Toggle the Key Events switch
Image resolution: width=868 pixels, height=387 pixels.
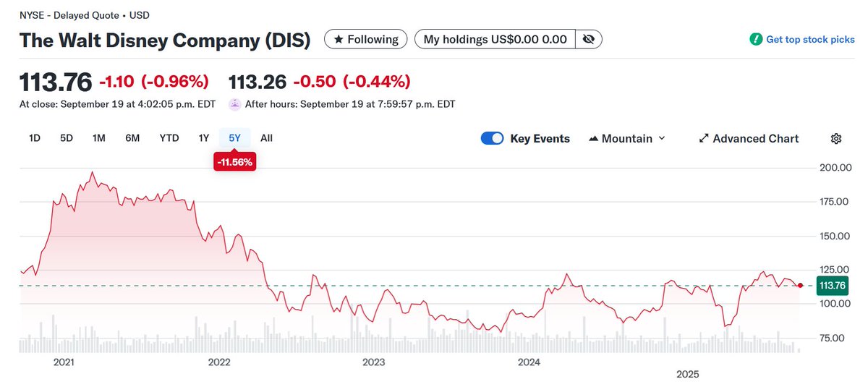492,139
